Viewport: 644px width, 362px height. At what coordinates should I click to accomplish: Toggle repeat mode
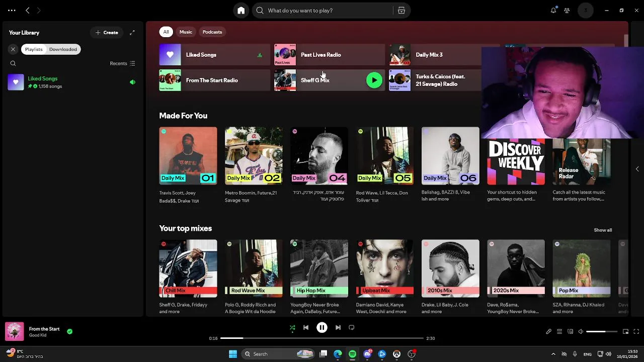pyautogui.click(x=352, y=327)
